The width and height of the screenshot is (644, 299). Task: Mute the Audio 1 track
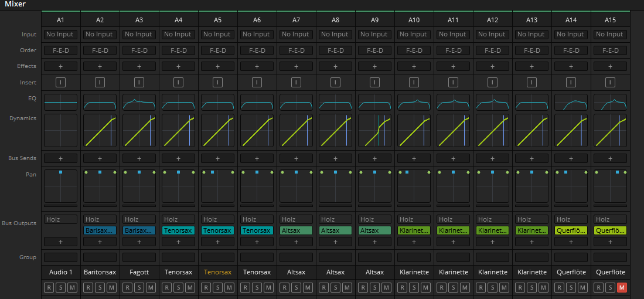72,287
